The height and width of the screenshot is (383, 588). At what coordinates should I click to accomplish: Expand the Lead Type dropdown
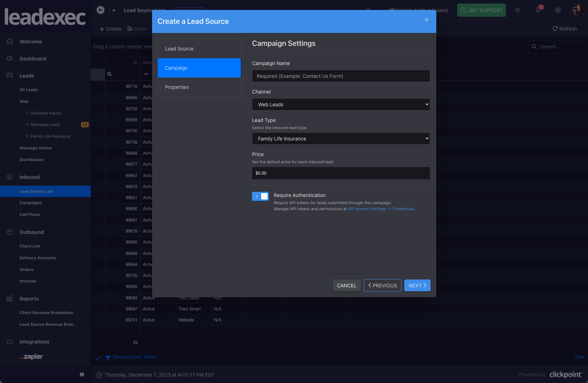pos(341,139)
